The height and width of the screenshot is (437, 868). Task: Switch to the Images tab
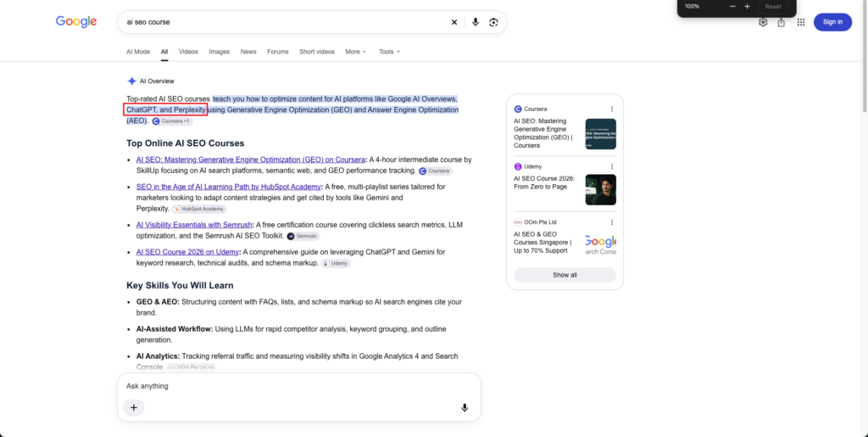point(220,52)
